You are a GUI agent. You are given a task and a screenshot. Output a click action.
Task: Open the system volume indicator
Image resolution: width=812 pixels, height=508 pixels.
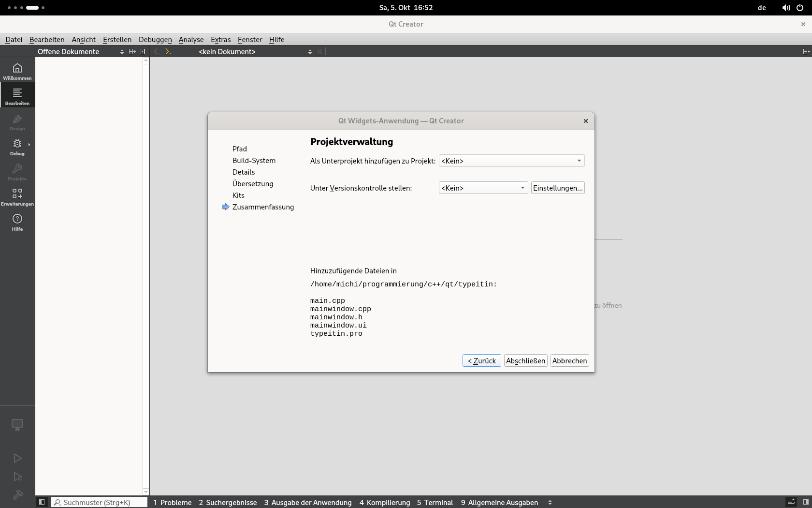pyautogui.click(x=786, y=8)
